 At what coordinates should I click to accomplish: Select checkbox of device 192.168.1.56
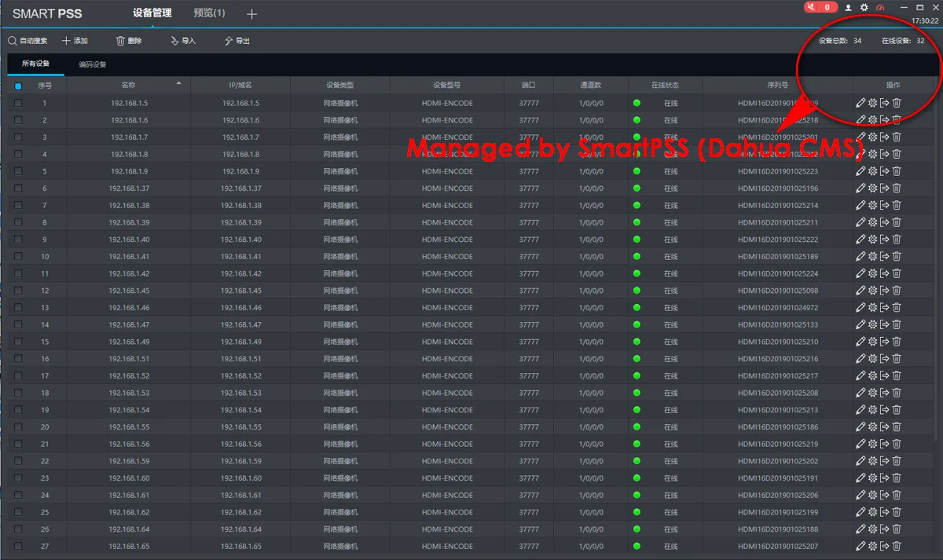pyautogui.click(x=18, y=444)
